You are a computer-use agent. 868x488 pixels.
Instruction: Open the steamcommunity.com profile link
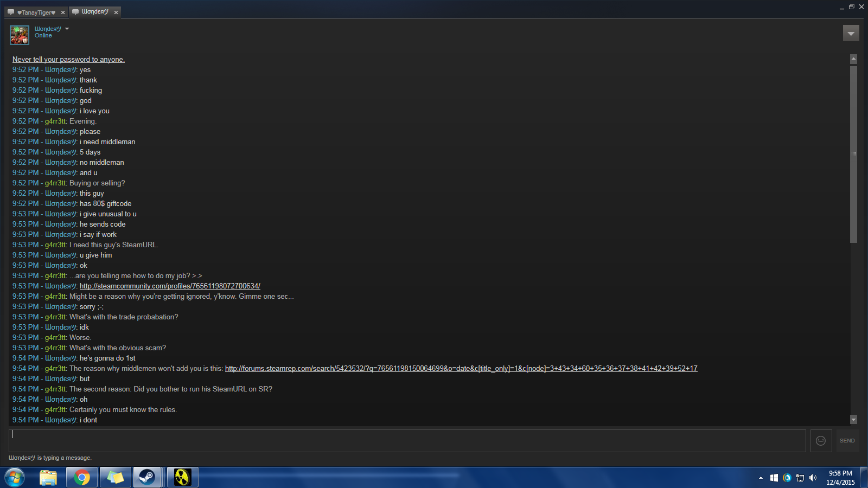(x=170, y=286)
